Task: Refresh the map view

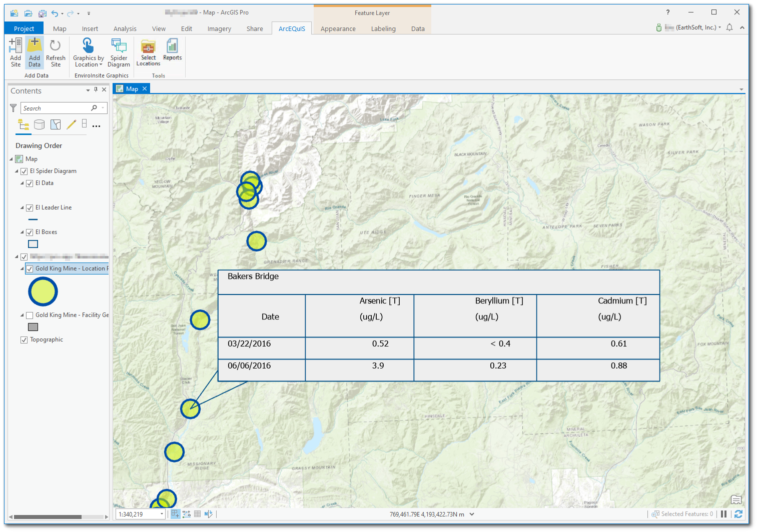Action: 738,514
